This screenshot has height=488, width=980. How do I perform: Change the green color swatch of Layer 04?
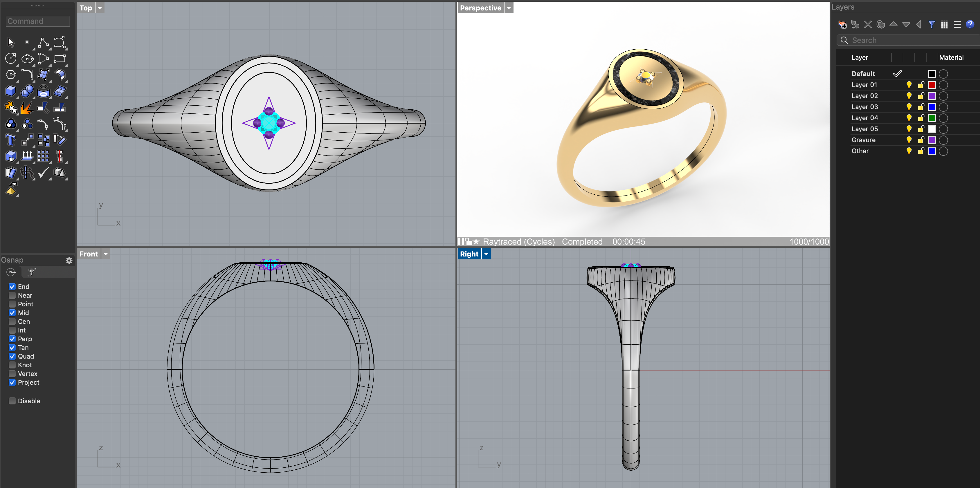pos(932,118)
